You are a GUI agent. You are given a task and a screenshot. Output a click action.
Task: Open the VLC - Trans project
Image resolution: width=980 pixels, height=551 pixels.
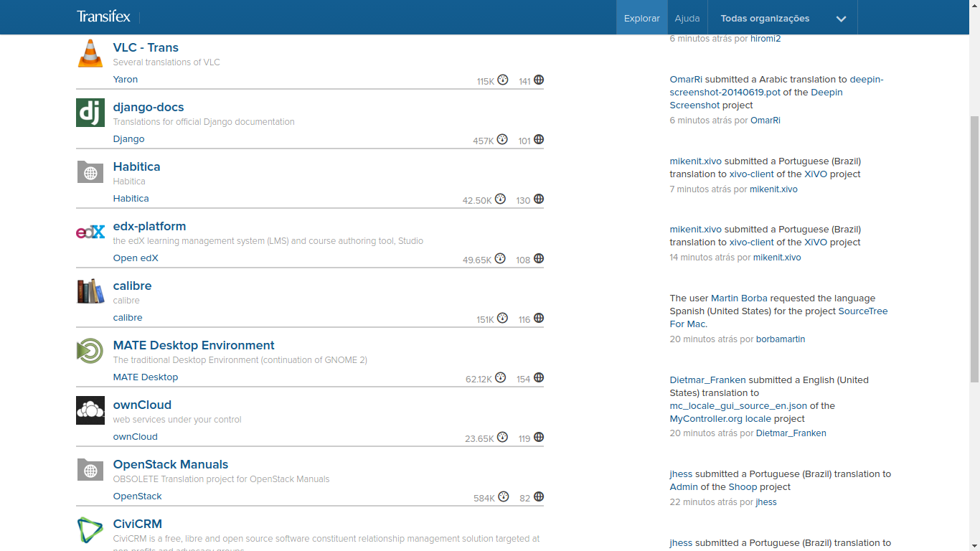coord(146,47)
